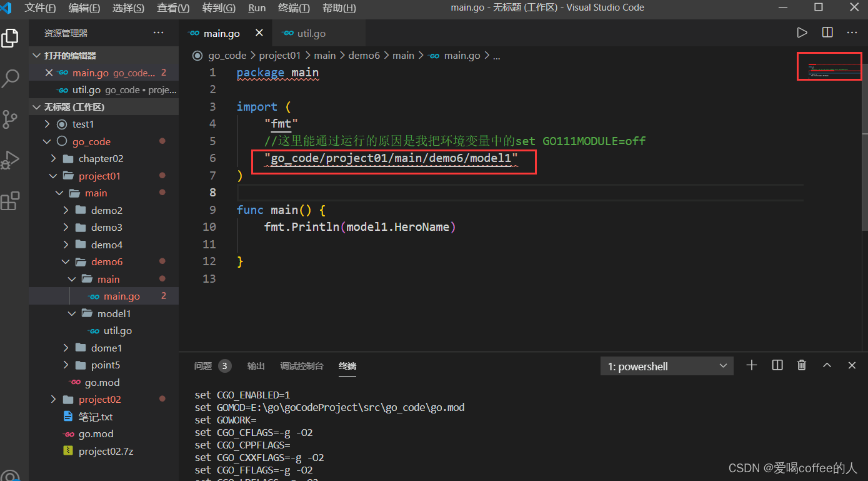Expand the dome1 folder
Screen dimensions: 868x481
104,348
